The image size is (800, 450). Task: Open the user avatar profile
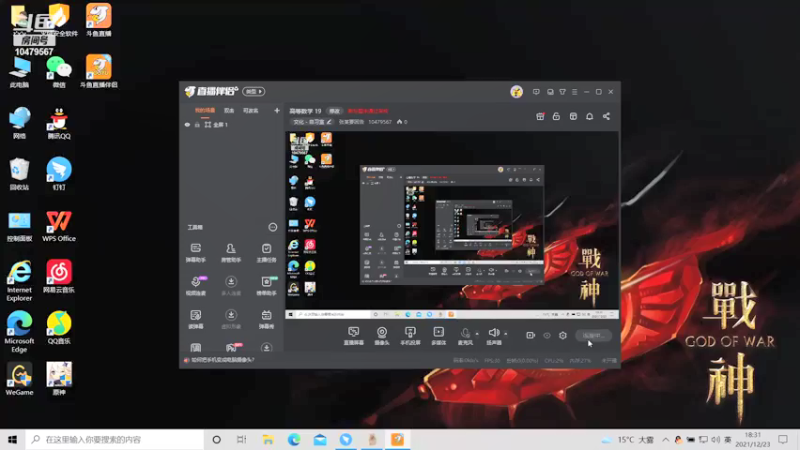click(x=516, y=91)
